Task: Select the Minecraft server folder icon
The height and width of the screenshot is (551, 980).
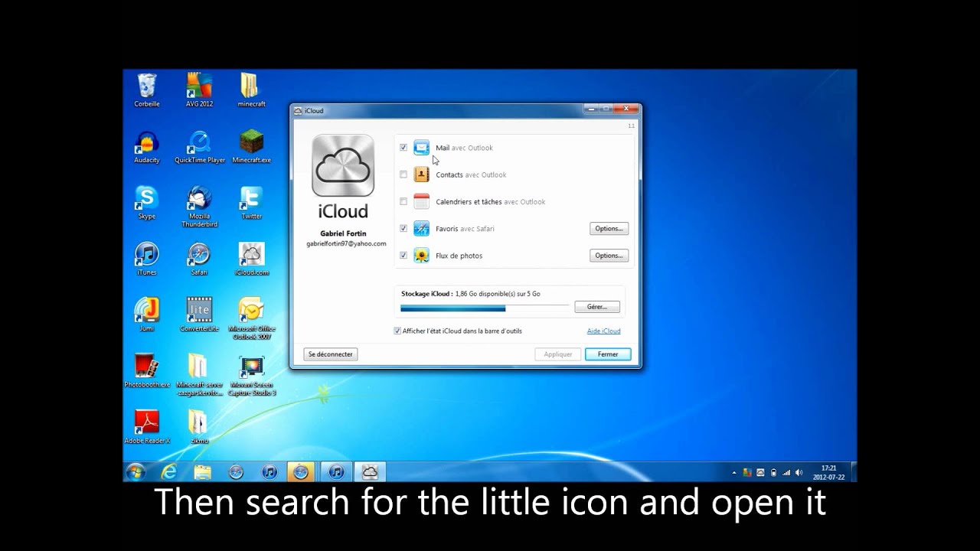Action: (x=199, y=375)
